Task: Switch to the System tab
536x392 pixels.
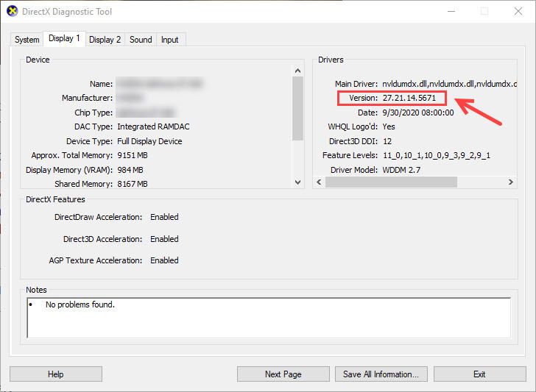Action: [x=27, y=40]
